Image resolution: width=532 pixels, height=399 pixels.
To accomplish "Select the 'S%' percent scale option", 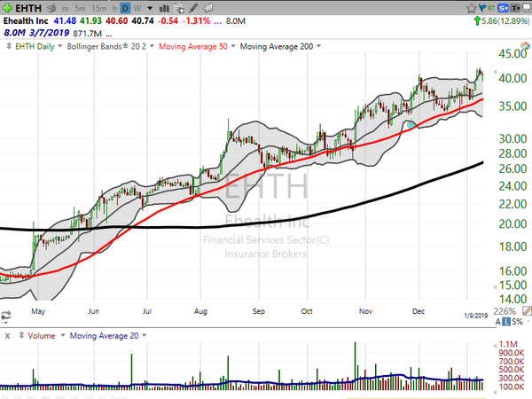I will pos(518,322).
